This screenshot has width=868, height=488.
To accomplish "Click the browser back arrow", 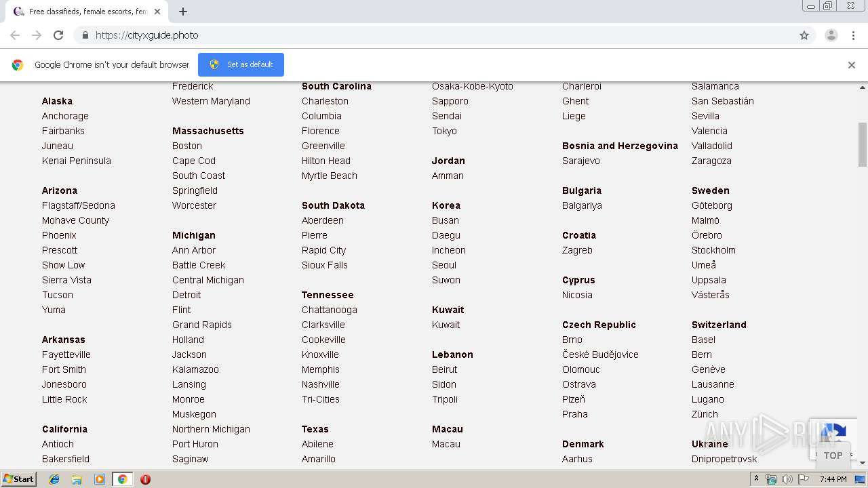I will click(15, 35).
